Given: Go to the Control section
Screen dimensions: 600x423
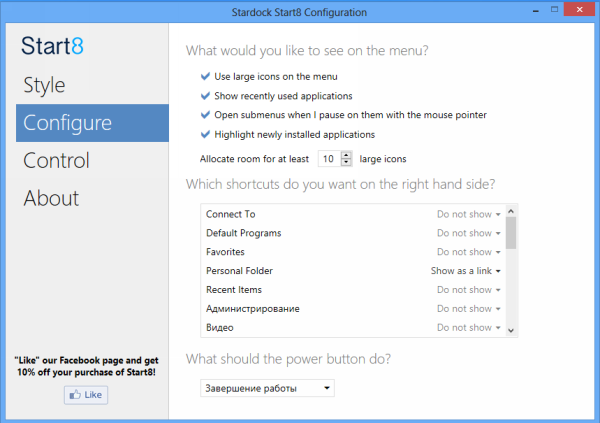Looking at the screenshot, I should point(56,160).
